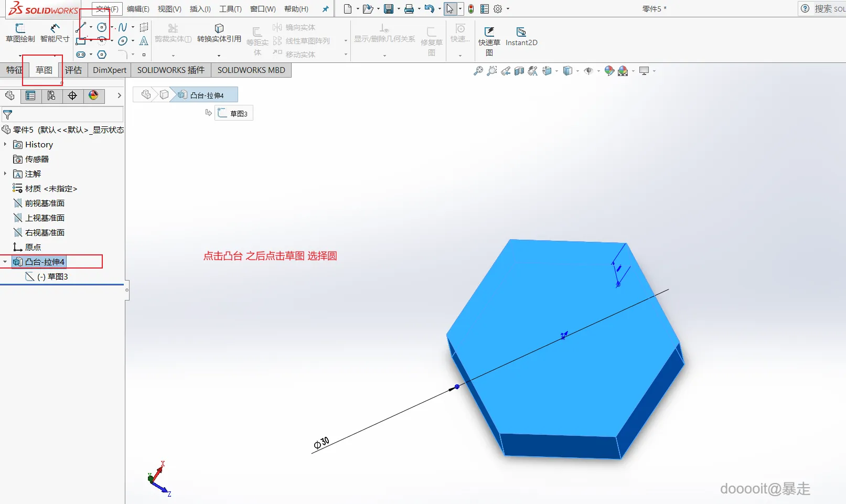Switch to the 特征 features tab
The height and width of the screenshot is (504, 846).
14,70
